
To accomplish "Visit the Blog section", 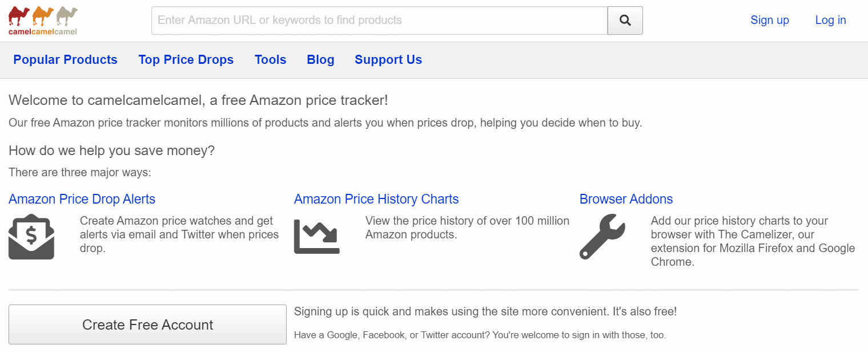I will (x=320, y=59).
